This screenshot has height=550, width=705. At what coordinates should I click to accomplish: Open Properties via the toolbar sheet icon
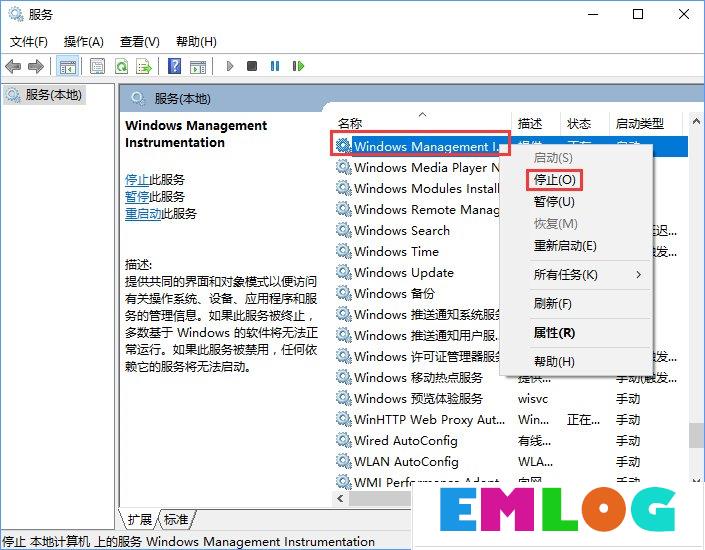[98, 67]
